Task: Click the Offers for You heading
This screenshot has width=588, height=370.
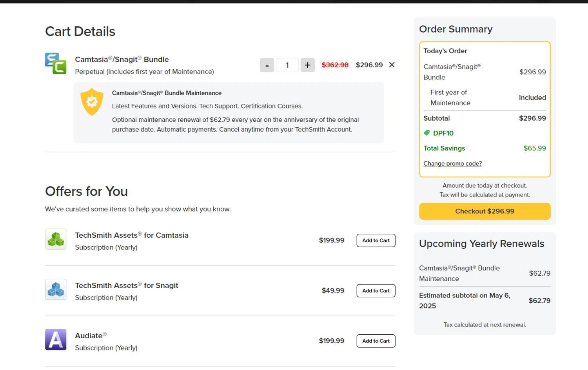Action: pyautogui.click(x=86, y=191)
